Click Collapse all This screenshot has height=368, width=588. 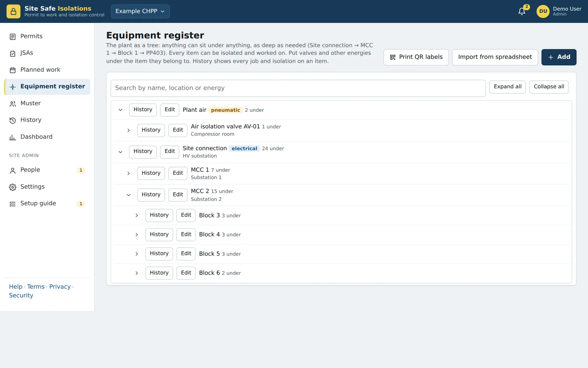549,87
